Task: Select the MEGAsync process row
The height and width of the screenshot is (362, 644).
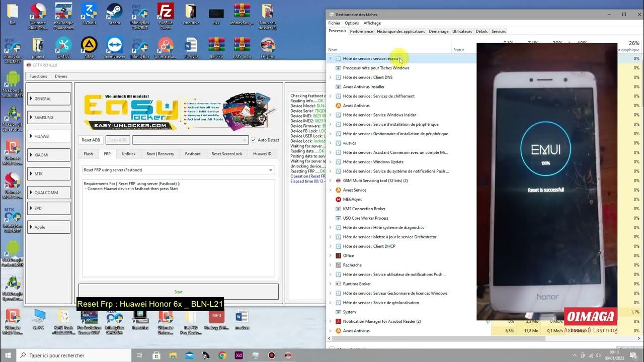Action: [x=400, y=200]
